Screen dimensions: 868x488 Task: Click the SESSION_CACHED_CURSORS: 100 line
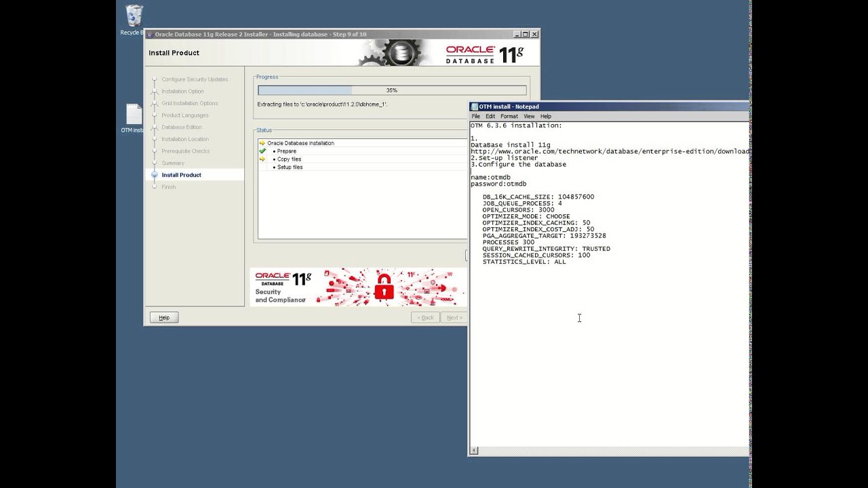coord(536,256)
